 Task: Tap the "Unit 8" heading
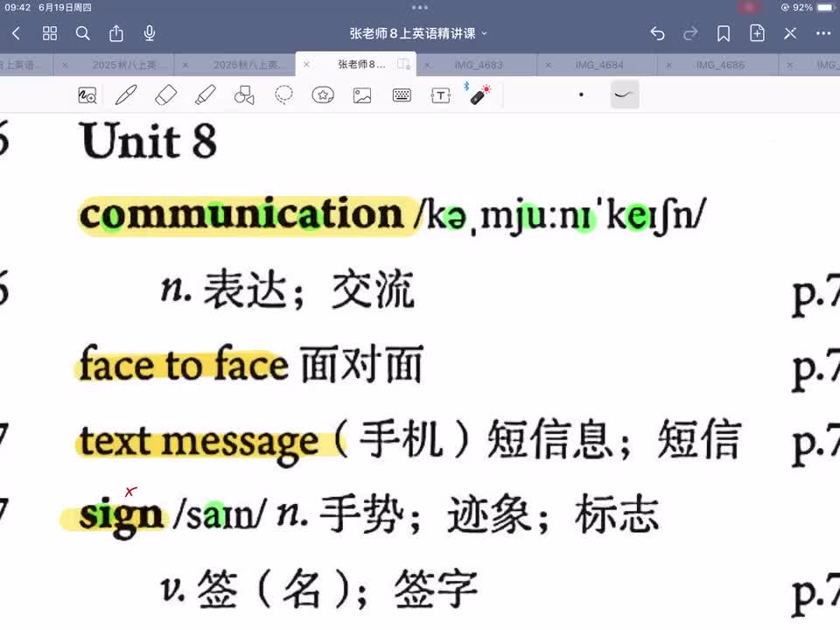click(x=149, y=140)
